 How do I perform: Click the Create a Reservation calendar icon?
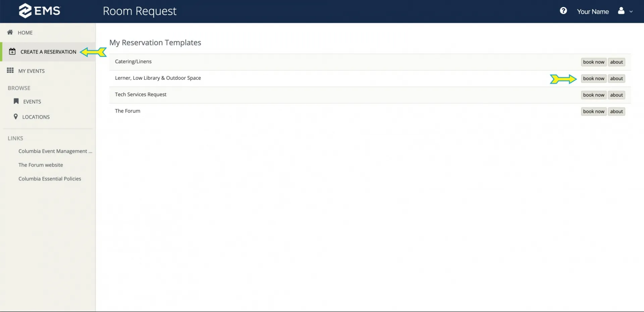(12, 51)
